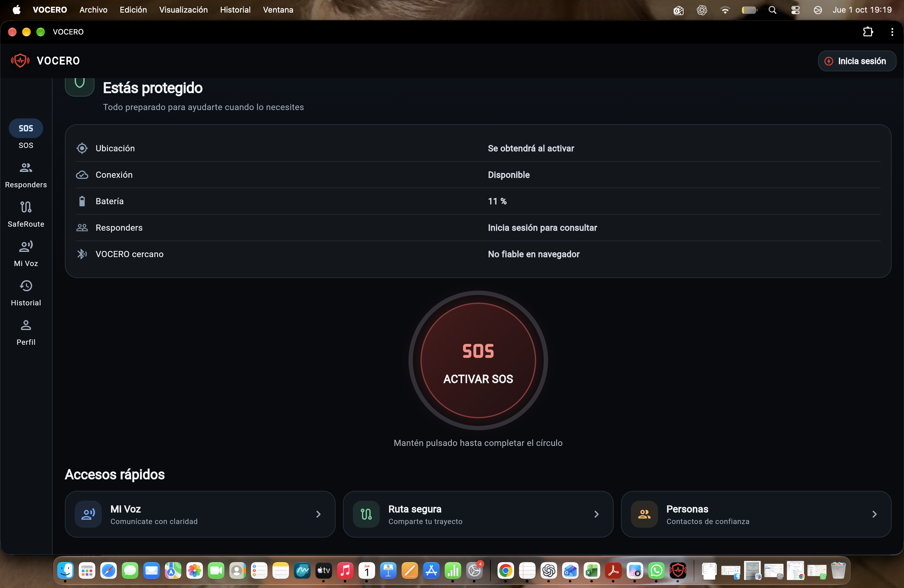This screenshot has height=588, width=904.
Task: Click the Inicia sesión button
Action: click(857, 61)
